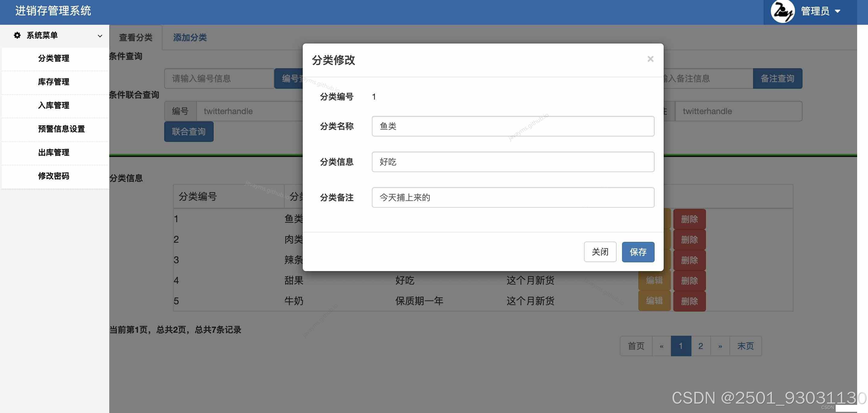Click the 编号 twitterhandle input field
The height and width of the screenshot is (413, 868).
click(x=249, y=111)
